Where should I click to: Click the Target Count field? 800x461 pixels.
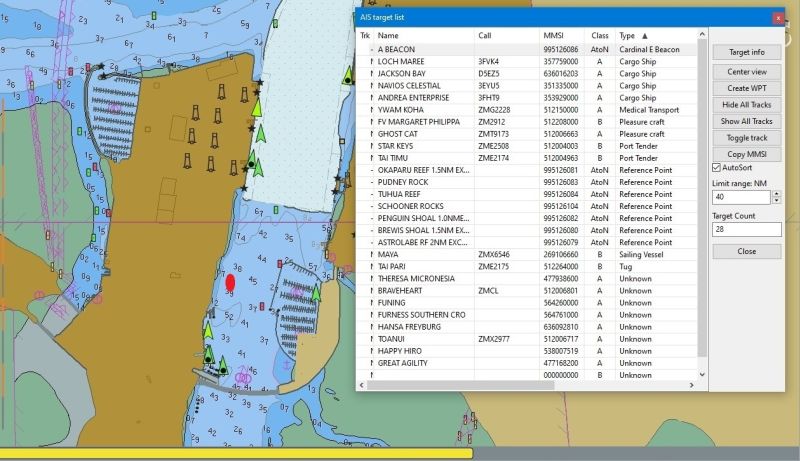tap(746, 229)
